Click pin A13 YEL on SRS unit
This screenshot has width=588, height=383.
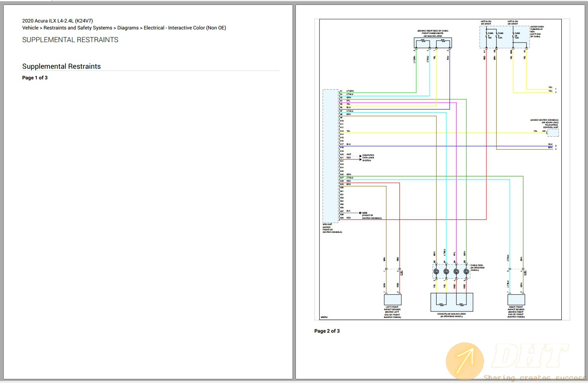tap(345, 131)
